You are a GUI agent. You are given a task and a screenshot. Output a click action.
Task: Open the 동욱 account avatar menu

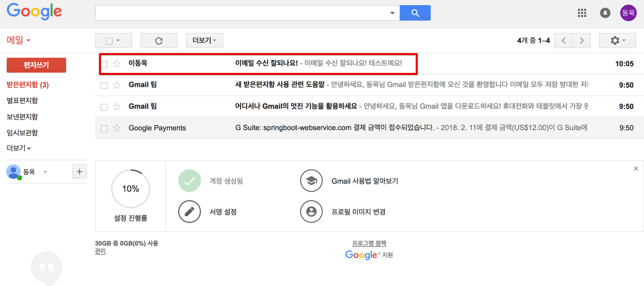point(628,13)
